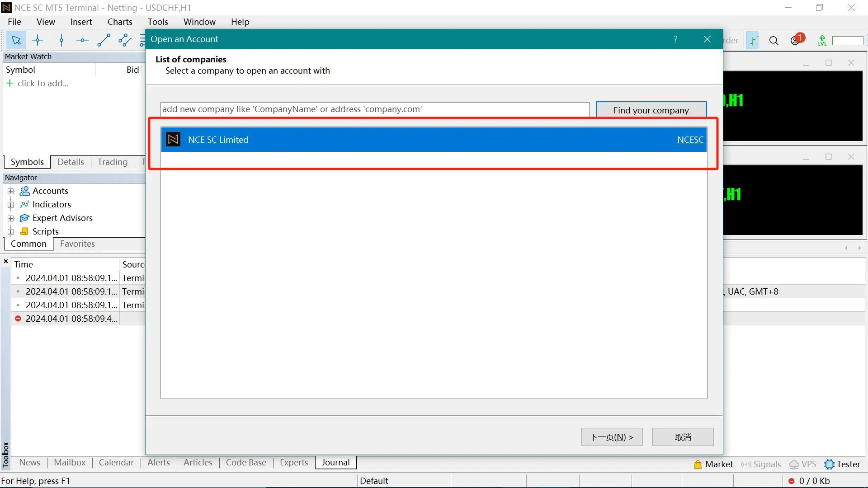Screen dimensions: 868x488
Task: Click the green plus to add symbol
Action: click(9, 83)
